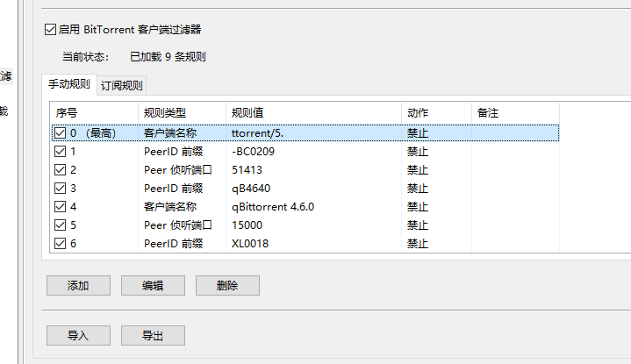Click the 备注 column header
Image resolution: width=631 pixels, height=364 pixels.
click(x=514, y=113)
